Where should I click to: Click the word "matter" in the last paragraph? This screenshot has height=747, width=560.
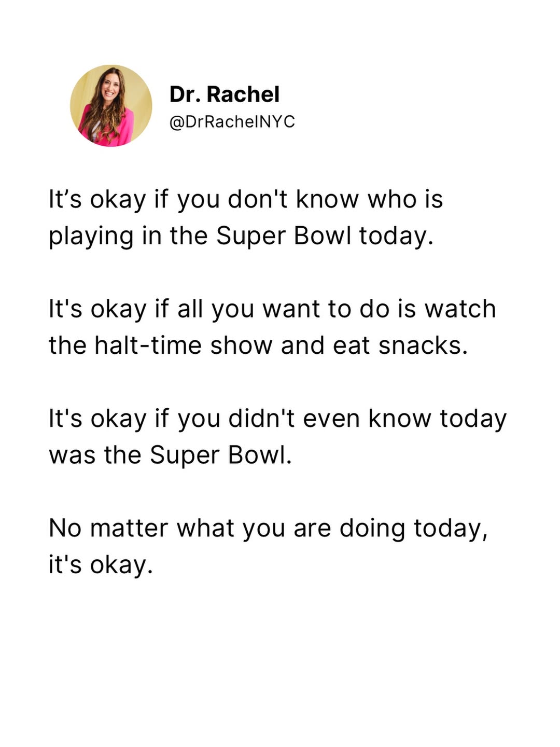tap(129, 528)
